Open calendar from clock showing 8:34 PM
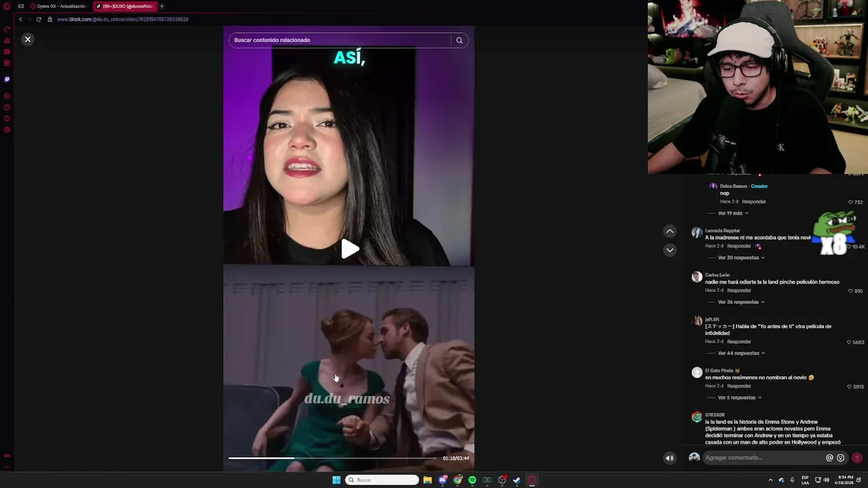Viewport: 868px width, 488px height. point(845,480)
